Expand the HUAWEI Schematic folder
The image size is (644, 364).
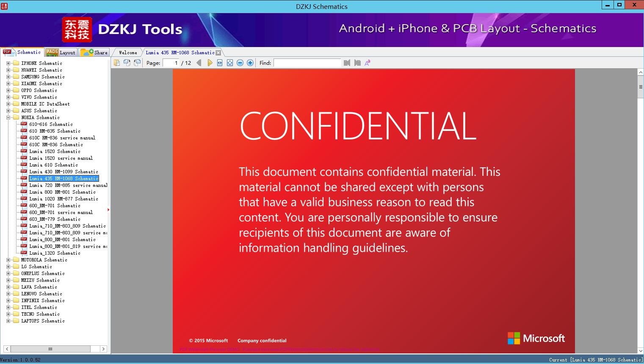(x=8, y=70)
